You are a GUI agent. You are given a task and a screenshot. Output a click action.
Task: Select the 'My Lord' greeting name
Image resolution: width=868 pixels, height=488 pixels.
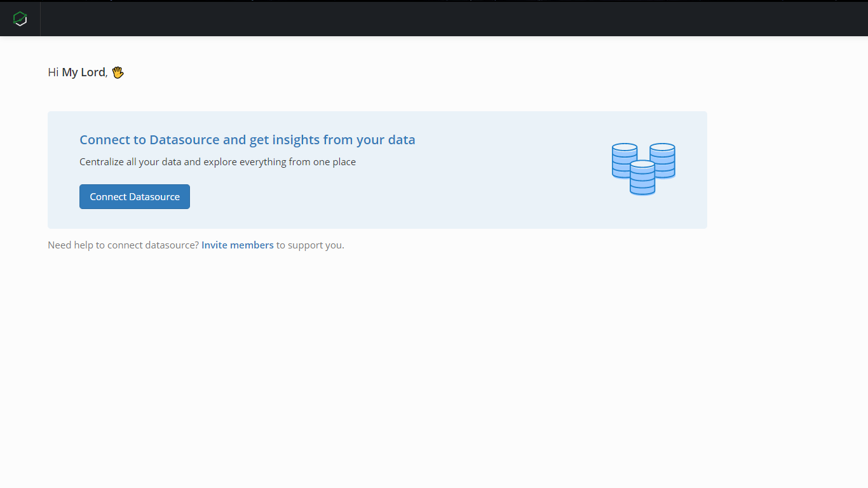click(83, 72)
